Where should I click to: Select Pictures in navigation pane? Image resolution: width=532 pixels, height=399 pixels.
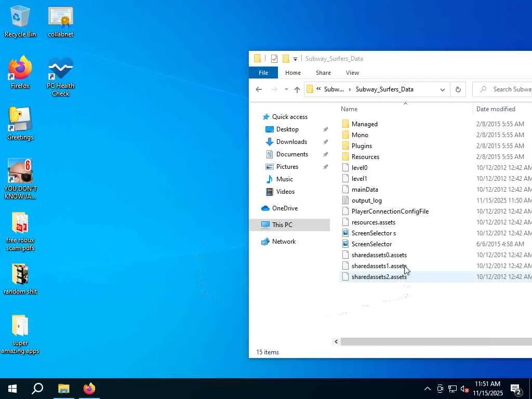[287, 167]
